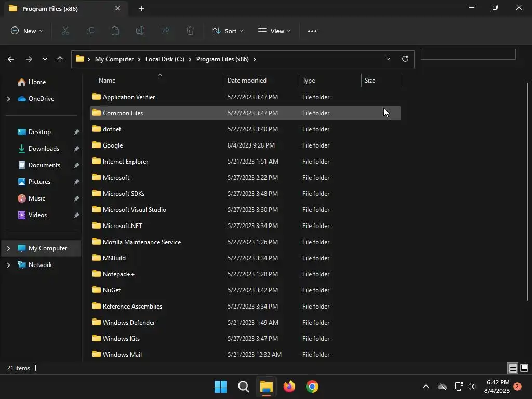This screenshot has width=532, height=399.
Task: Select the Reference Assemblies folder
Action: 246,307
